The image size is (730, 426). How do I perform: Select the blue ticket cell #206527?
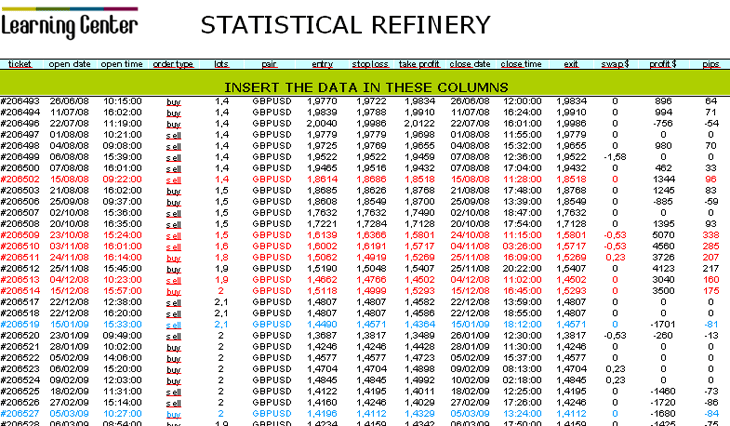coord(20,411)
